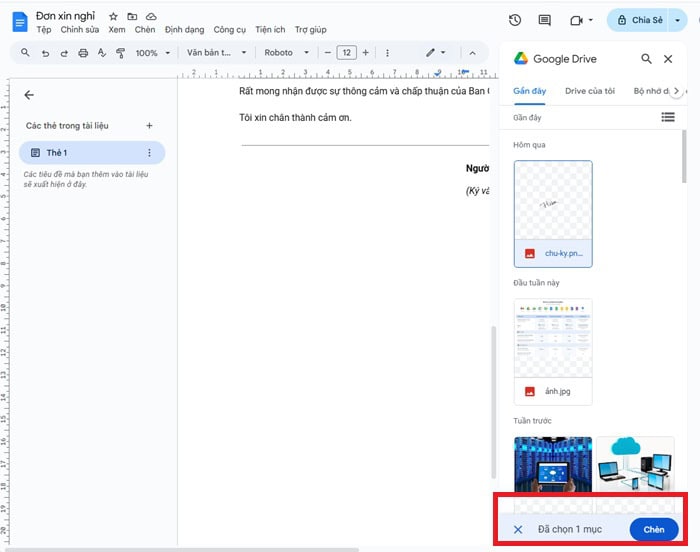Click the blue Chèn insert button
This screenshot has width=700, height=552.
point(653,529)
